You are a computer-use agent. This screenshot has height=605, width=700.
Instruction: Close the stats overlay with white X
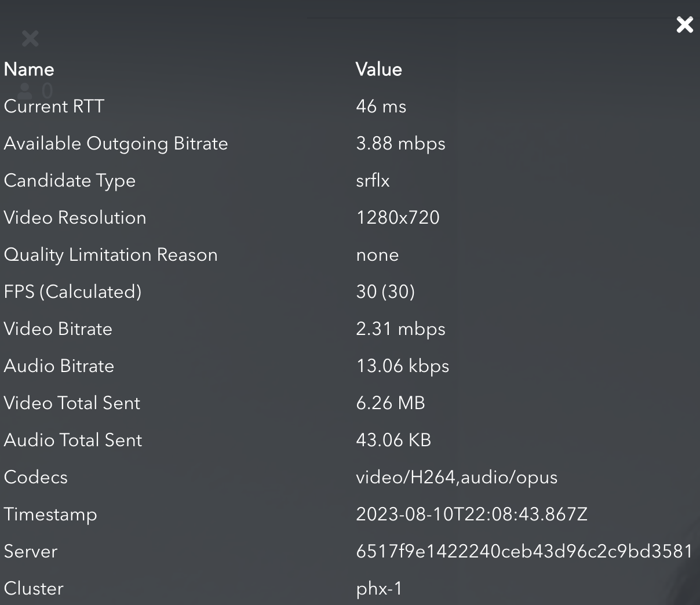pos(684,25)
